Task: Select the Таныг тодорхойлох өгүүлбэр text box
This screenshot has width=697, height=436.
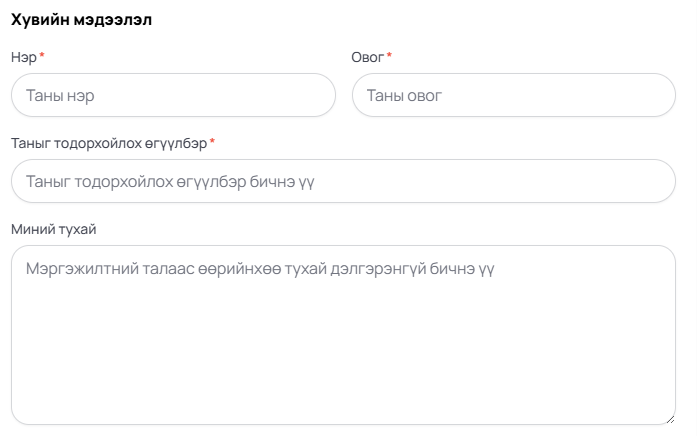Action: tap(344, 181)
